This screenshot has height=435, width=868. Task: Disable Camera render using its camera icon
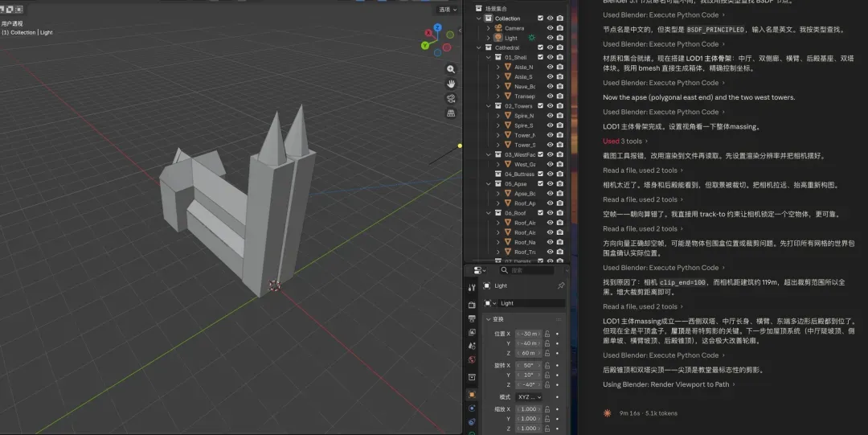click(559, 27)
